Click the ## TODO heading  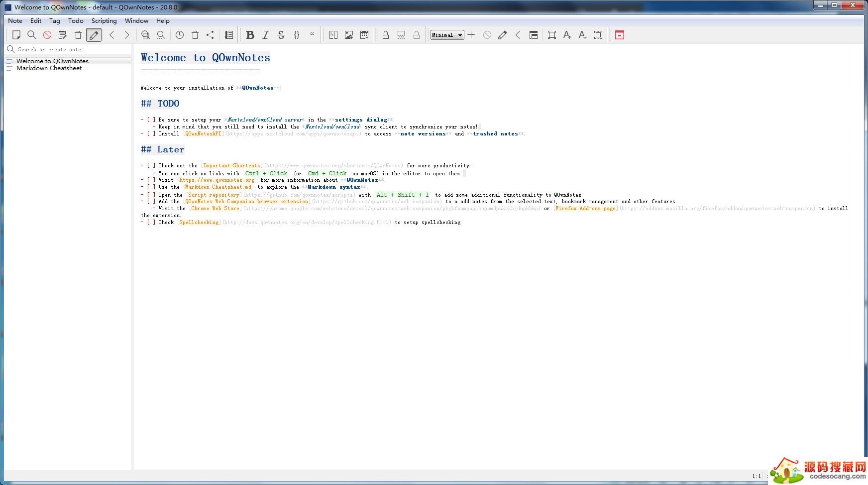click(160, 104)
